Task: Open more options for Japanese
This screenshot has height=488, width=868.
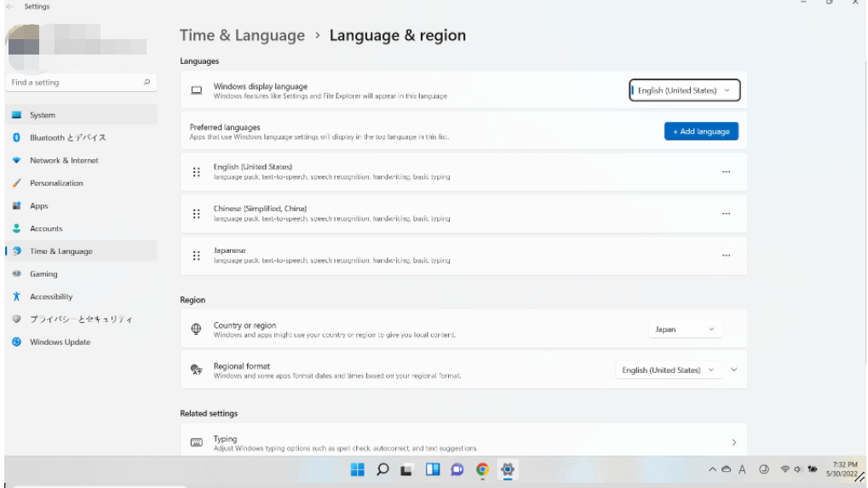Action: [726, 255]
